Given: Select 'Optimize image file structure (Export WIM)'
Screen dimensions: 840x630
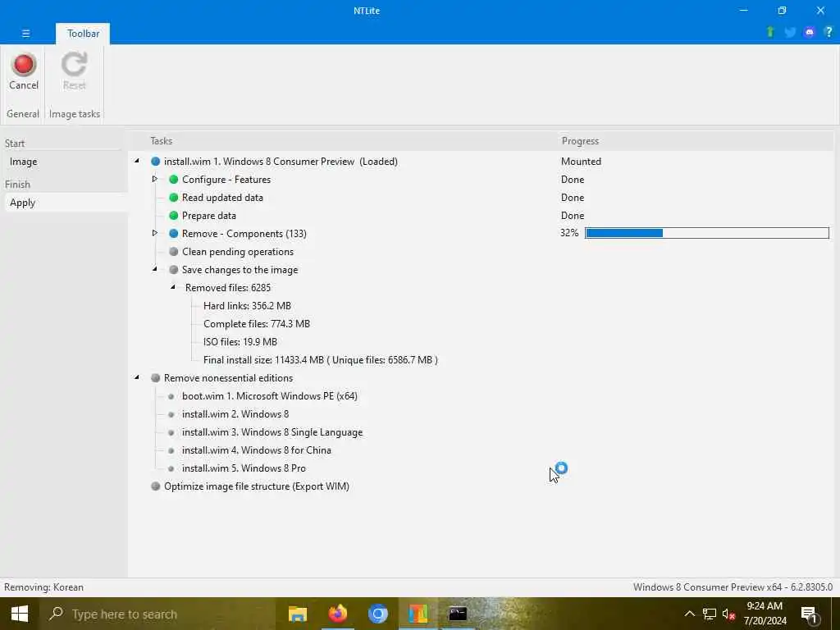Looking at the screenshot, I should 257,486.
